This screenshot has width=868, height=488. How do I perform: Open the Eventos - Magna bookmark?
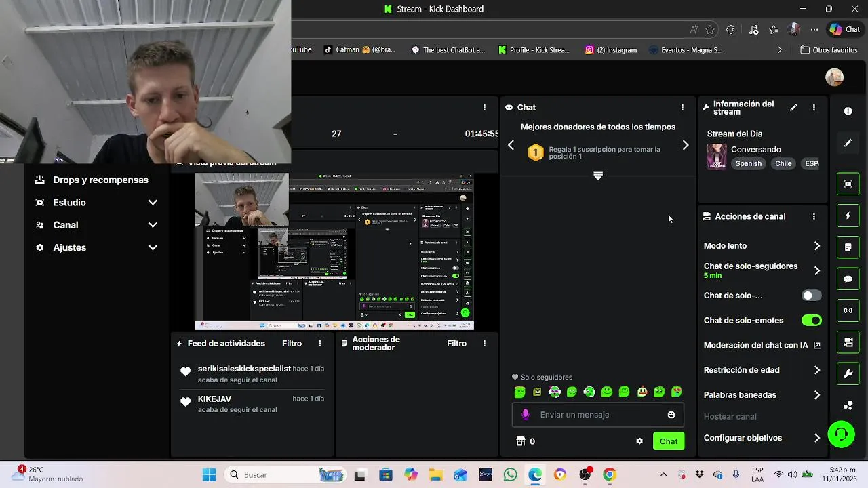tap(686, 50)
